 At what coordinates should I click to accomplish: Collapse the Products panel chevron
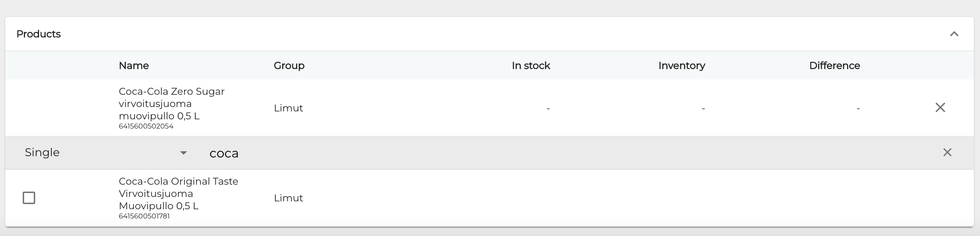point(954,34)
